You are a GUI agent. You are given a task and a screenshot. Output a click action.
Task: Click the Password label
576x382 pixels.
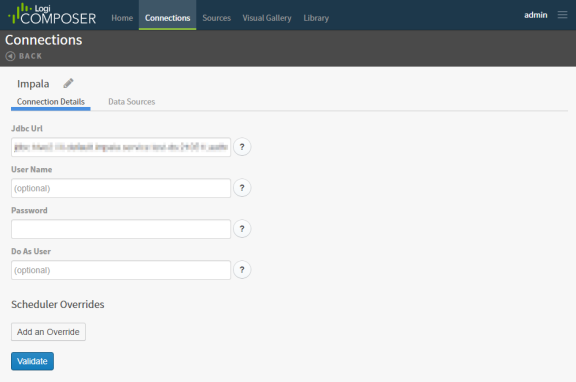pyautogui.click(x=29, y=210)
